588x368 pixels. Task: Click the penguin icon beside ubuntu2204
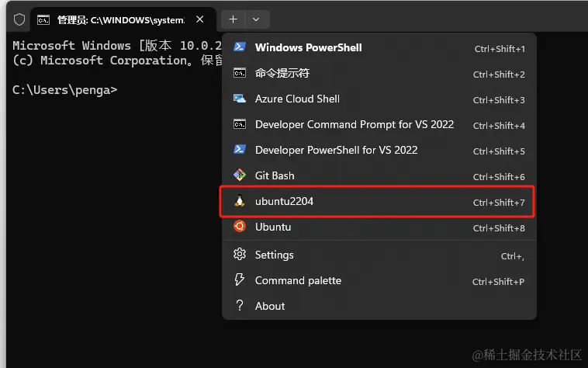tap(240, 201)
